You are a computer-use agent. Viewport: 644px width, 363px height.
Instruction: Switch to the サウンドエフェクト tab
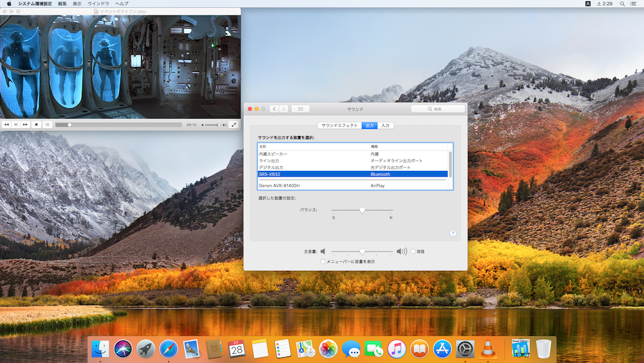coord(339,126)
